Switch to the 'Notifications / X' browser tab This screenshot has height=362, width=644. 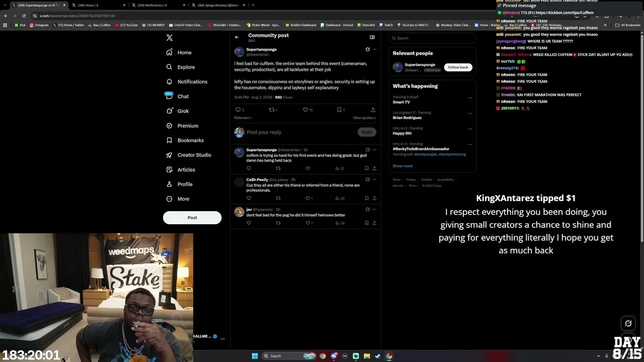click(157, 5)
